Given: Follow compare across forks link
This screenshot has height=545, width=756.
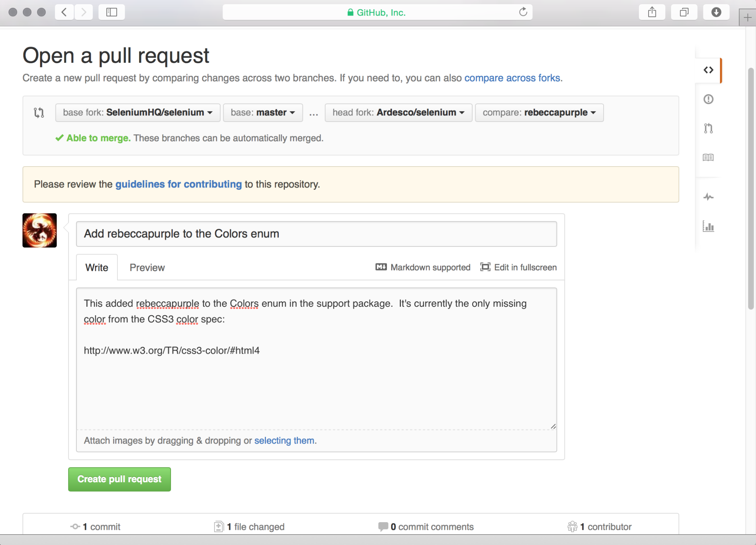Looking at the screenshot, I should tap(512, 78).
